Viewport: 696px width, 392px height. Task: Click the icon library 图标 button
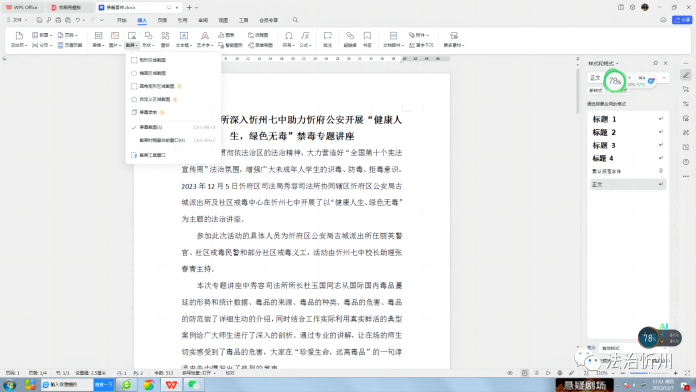click(x=165, y=40)
